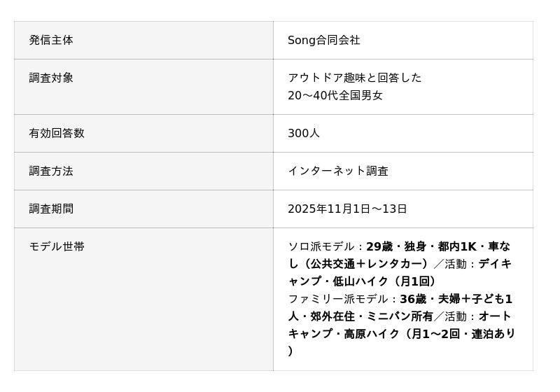Viewport: 560px width, 392px height.
Task: Click the 調査期間 row label
Action: click(x=51, y=209)
